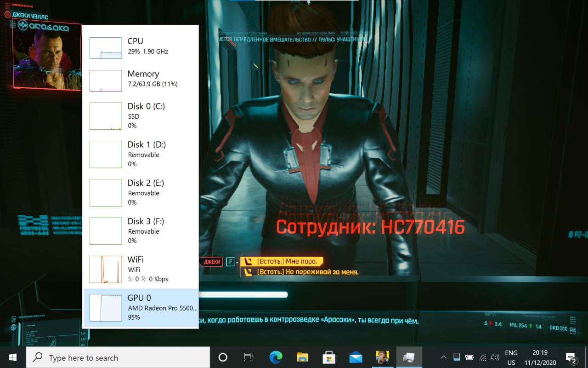The image size is (588, 368).
Task: Select GPU 0 AMD Radeon Pro entry
Action: pos(141,307)
